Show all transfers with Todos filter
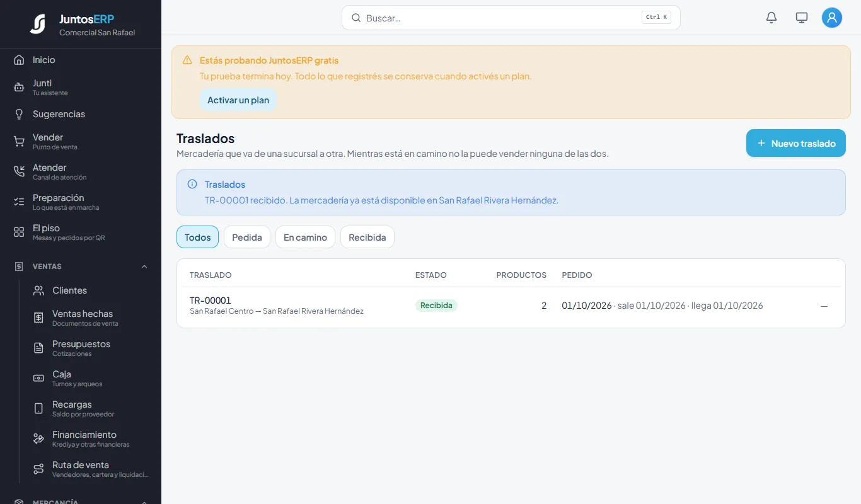 click(197, 237)
